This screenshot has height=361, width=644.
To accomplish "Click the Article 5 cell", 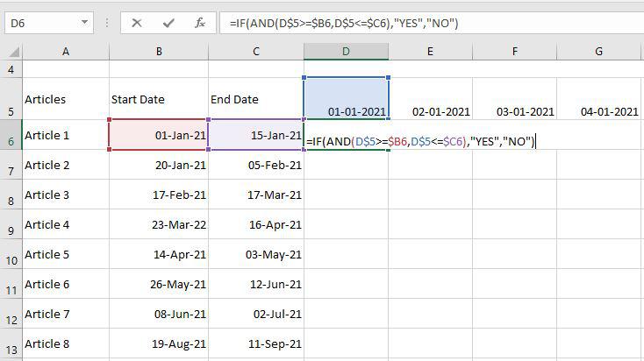I will pyautogui.click(x=66, y=254).
